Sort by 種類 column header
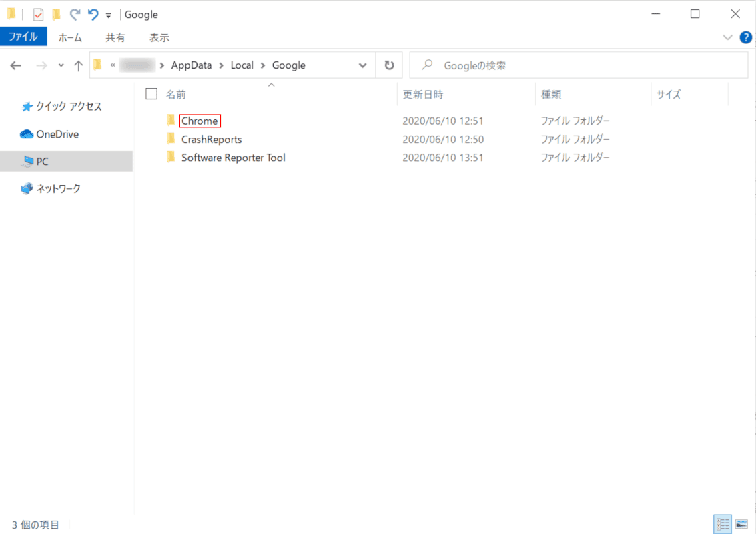The height and width of the screenshot is (534, 756). pos(551,95)
